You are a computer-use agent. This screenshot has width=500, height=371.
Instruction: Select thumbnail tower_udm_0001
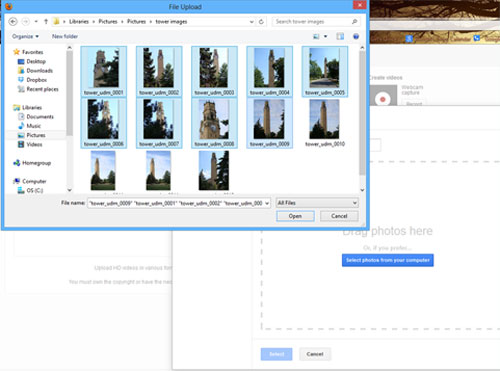tap(104, 71)
